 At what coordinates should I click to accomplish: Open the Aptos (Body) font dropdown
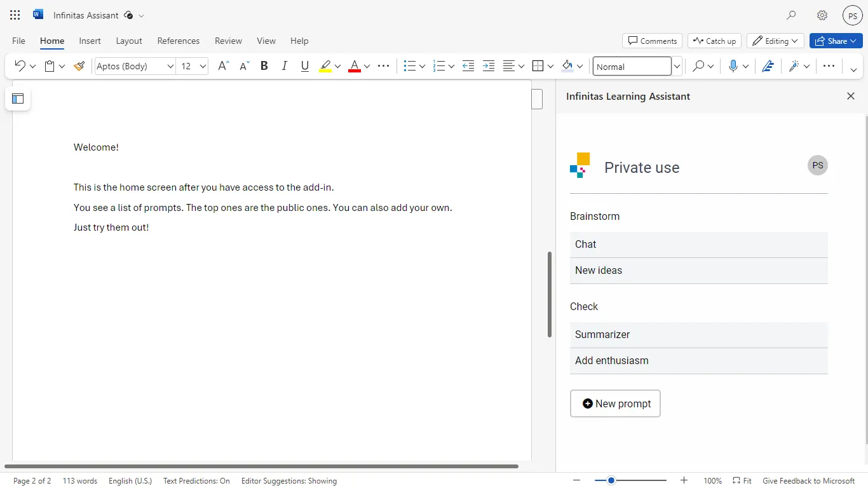[x=170, y=66]
